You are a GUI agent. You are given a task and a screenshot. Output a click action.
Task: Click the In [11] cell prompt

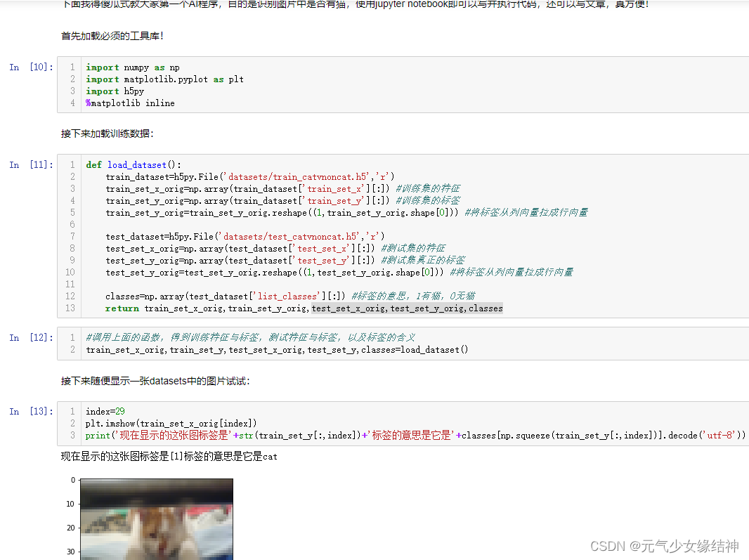(x=31, y=165)
